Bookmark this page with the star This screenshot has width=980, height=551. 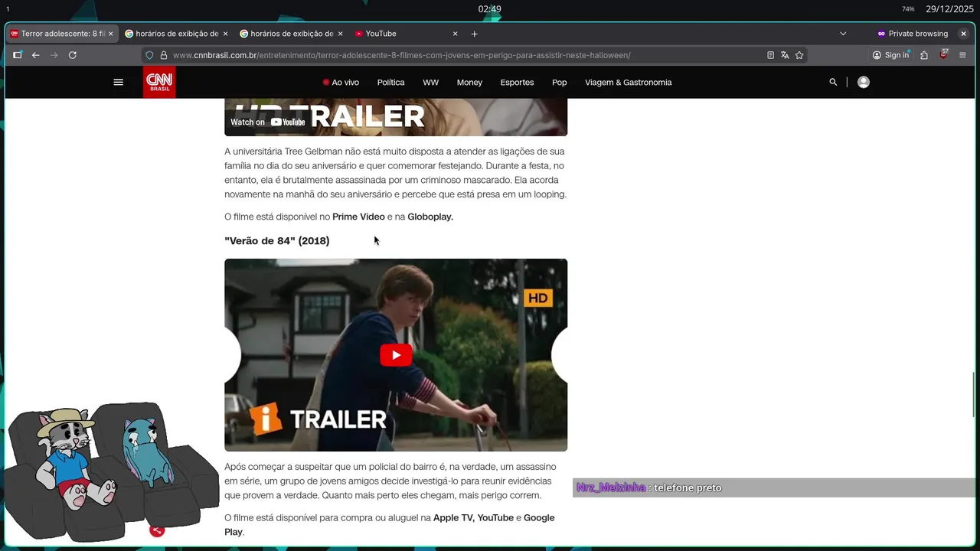pyautogui.click(x=799, y=55)
